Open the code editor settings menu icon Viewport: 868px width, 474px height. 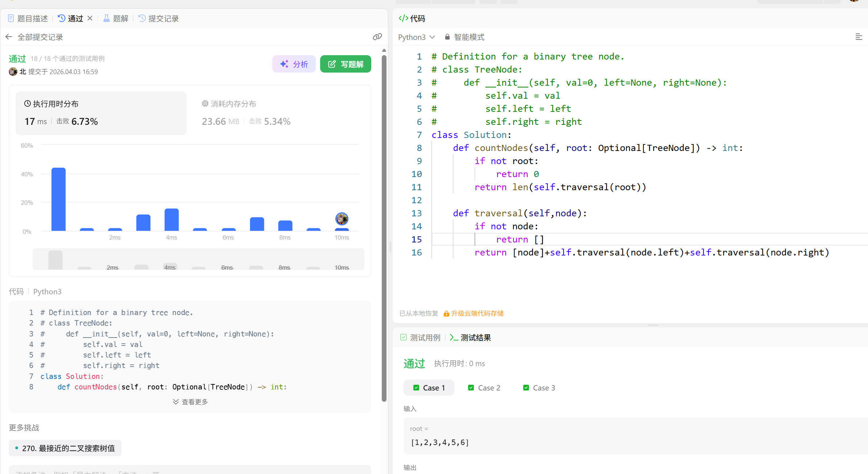[858, 37]
